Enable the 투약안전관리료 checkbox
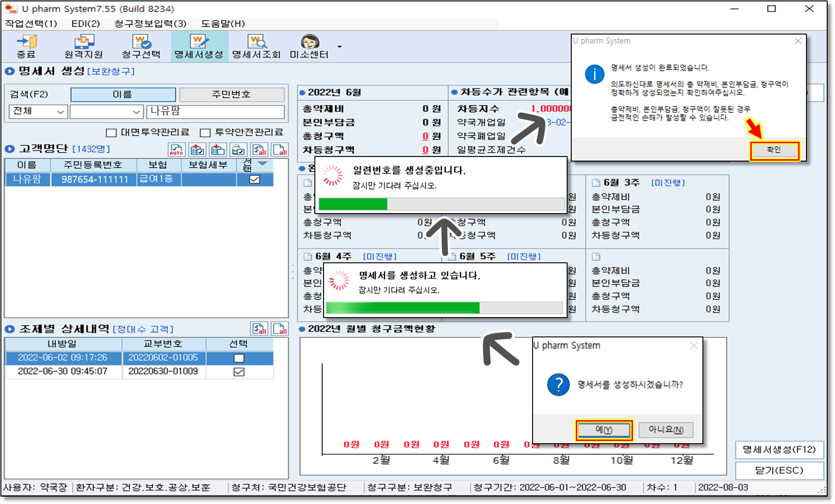Viewport: 835px width, 504px height. click(x=205, y=133)
